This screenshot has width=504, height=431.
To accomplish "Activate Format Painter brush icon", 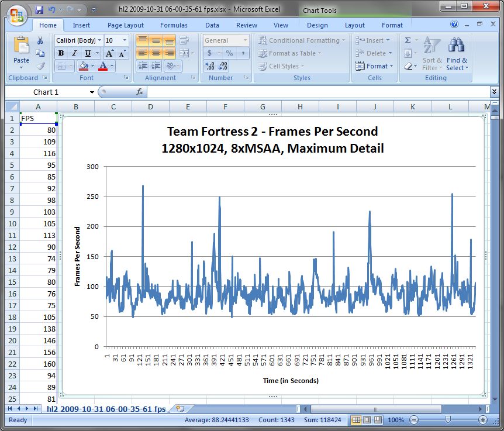I will (x=40, y=66).
